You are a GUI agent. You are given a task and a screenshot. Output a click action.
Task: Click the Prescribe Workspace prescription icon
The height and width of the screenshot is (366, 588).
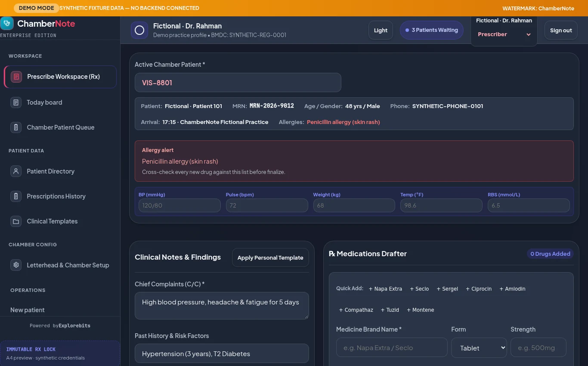tap(16, 77)
